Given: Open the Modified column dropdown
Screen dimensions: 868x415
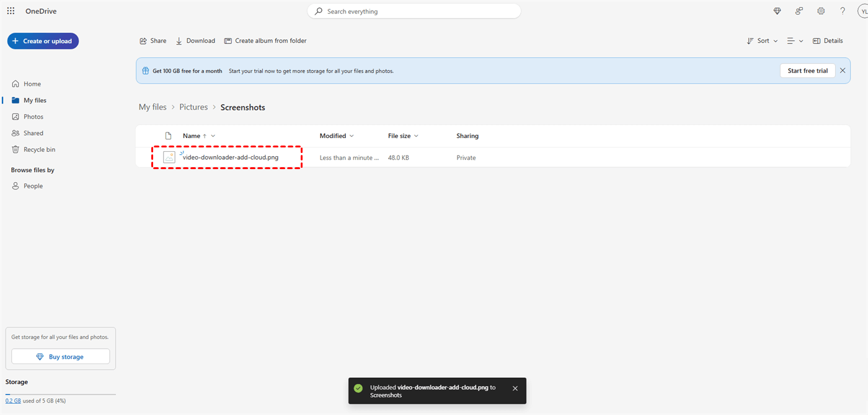Looking at the screenshot, I should pyautogui.click(x=337, y=136).
